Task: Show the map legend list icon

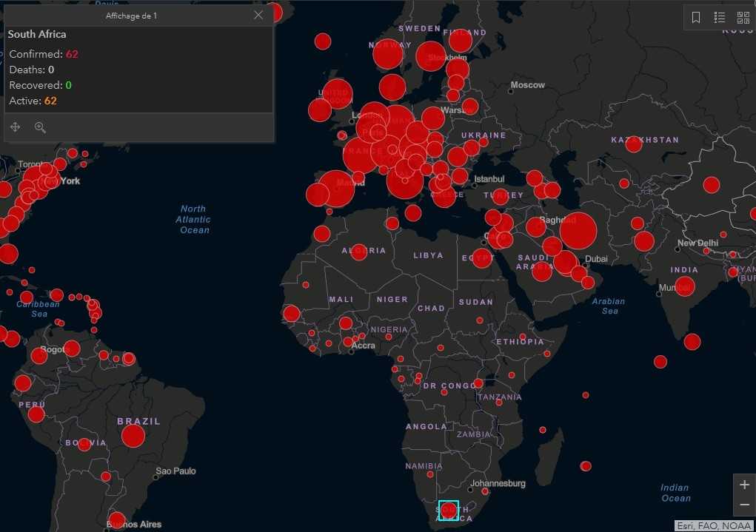Action: click(719, 18)
